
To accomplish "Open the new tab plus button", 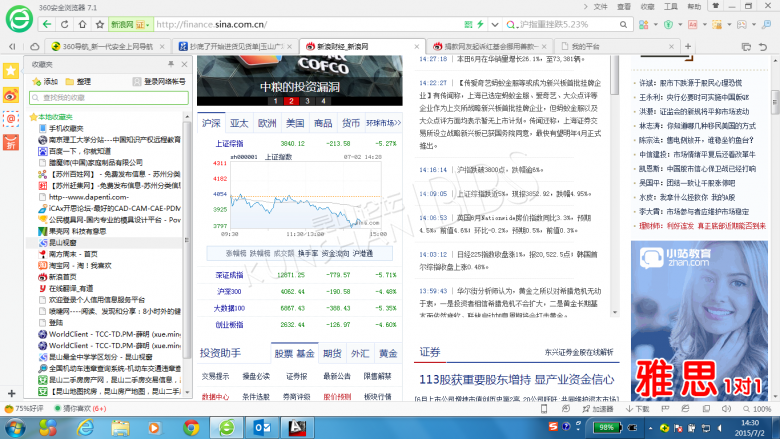I will 688,46.
